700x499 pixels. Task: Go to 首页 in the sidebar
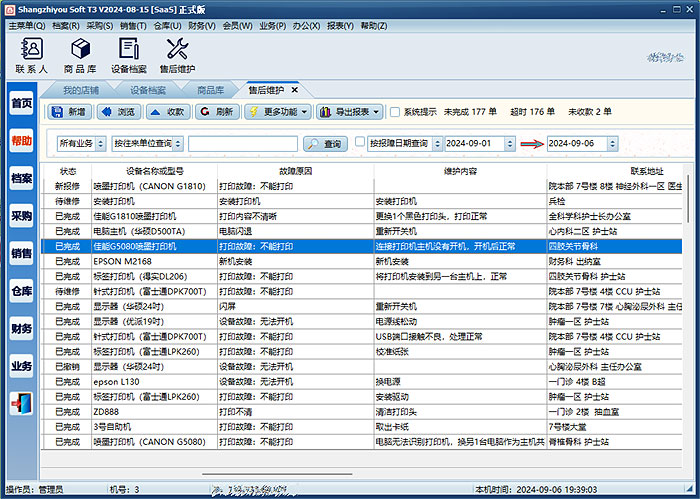(21, 103)
